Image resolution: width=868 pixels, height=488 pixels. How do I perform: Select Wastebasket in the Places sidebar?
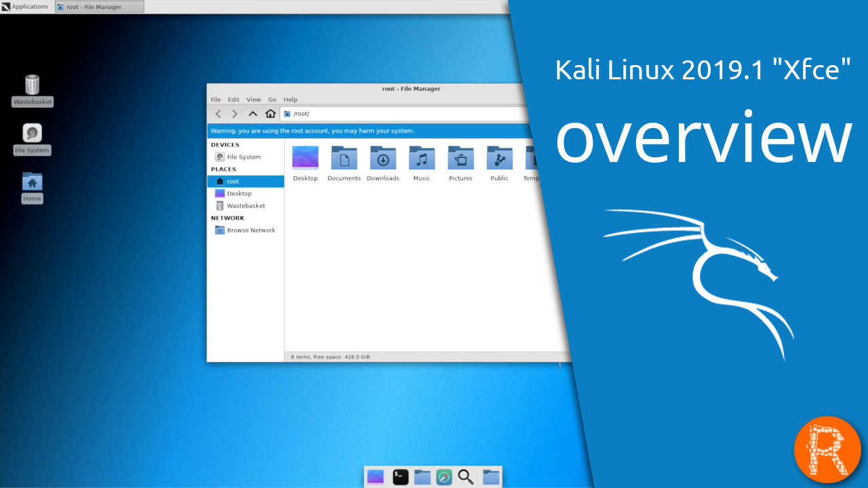[x=245, y=206]
